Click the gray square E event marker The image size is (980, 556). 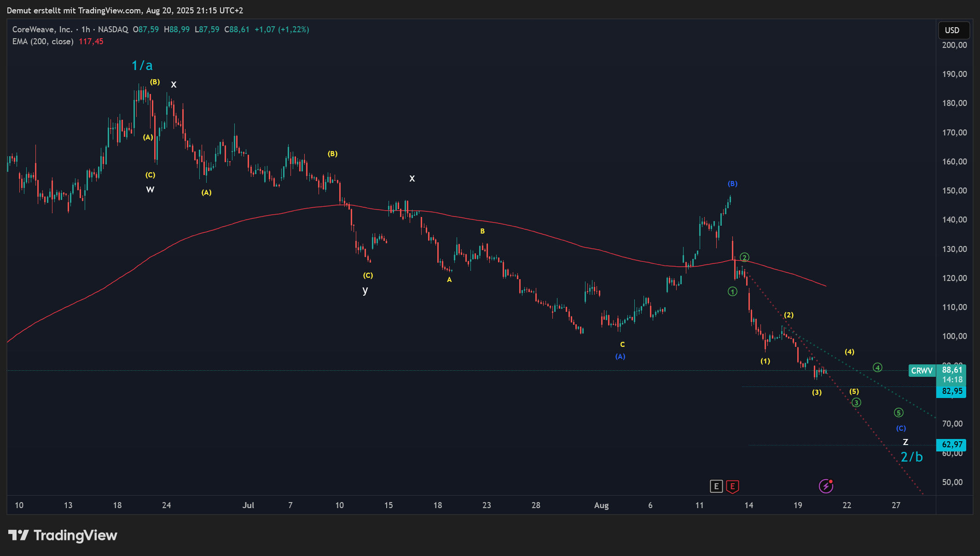[x=716, y=486]
